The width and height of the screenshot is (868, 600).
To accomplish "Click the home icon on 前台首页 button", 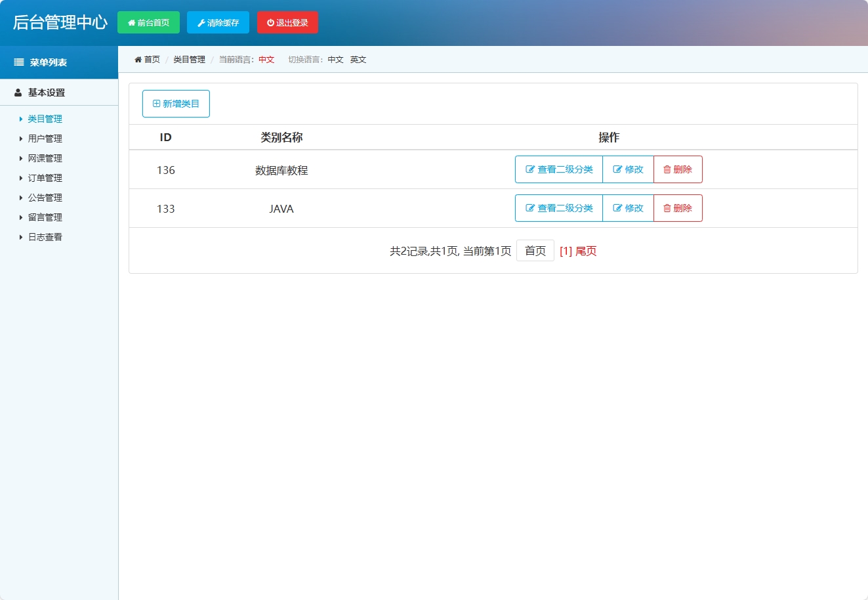I will [131, 22].
